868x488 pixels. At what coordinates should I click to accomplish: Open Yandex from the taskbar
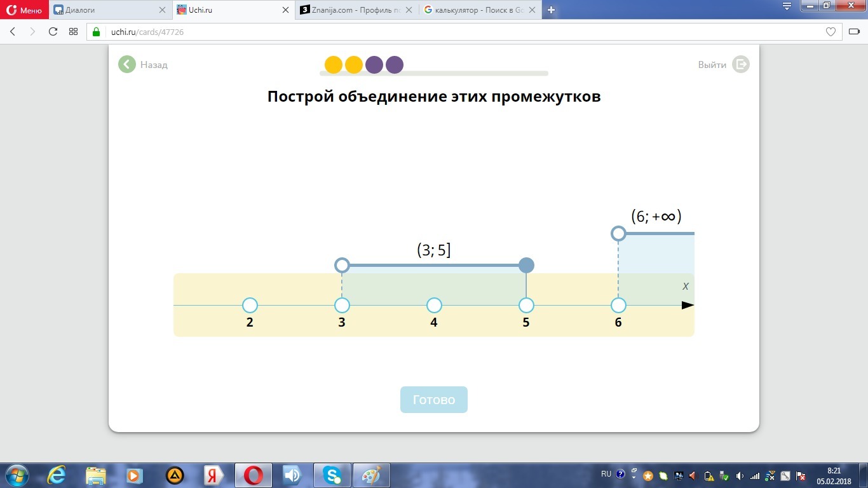pyautogui.click(x=214, y=475)
